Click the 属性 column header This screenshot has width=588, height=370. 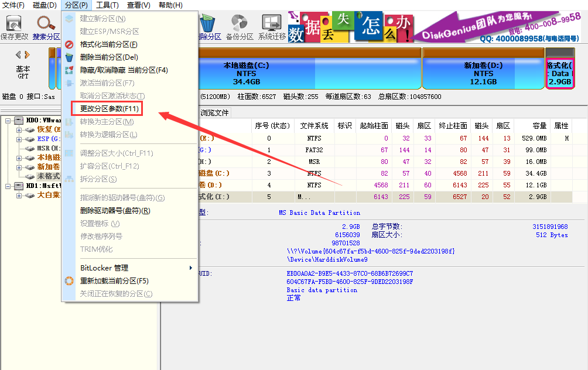tap(562, 126)
